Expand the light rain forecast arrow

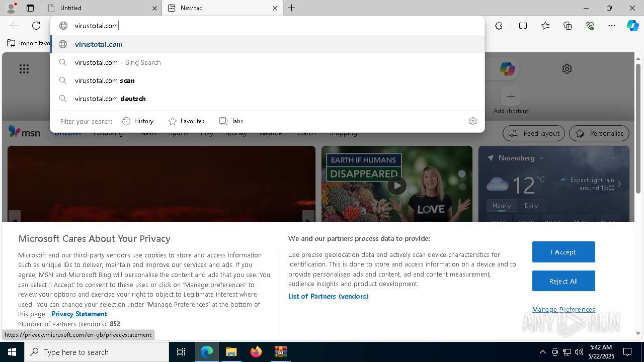tap(619, 184)
